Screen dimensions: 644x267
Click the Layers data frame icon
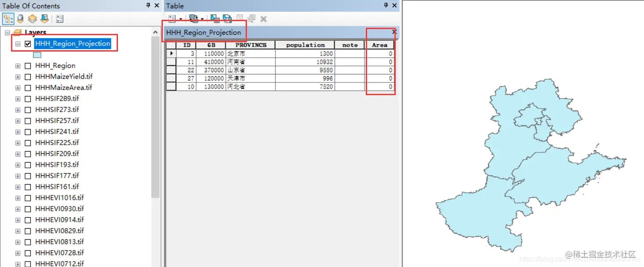pos(17,32)
